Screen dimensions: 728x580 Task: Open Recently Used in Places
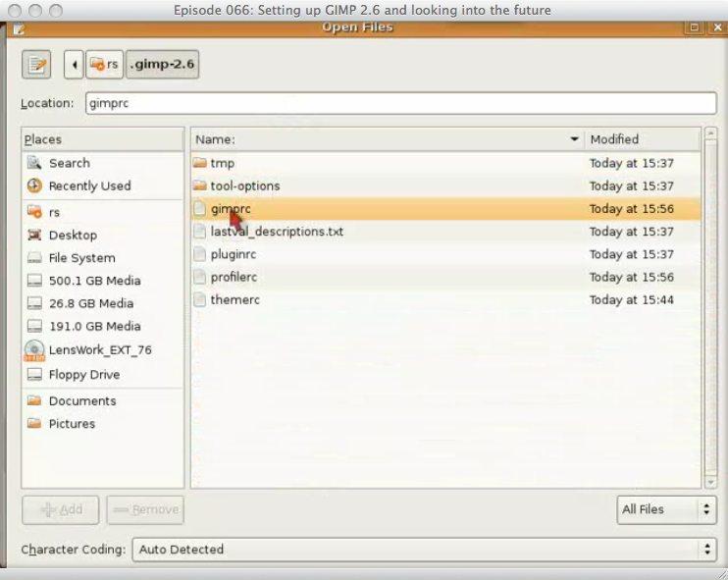click(x=103, y=185)
